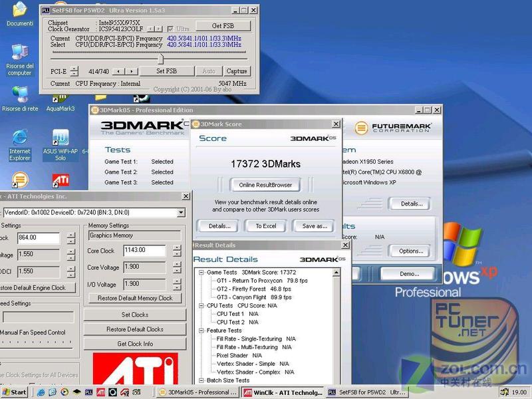Click the Set FSB button
This screenshot has width=532, height=399.
167,71
